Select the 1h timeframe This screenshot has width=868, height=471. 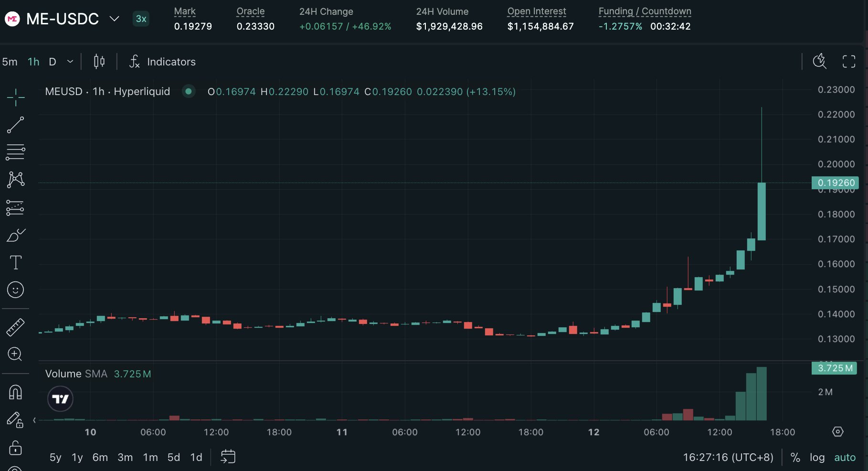click(x=33, y=62)
